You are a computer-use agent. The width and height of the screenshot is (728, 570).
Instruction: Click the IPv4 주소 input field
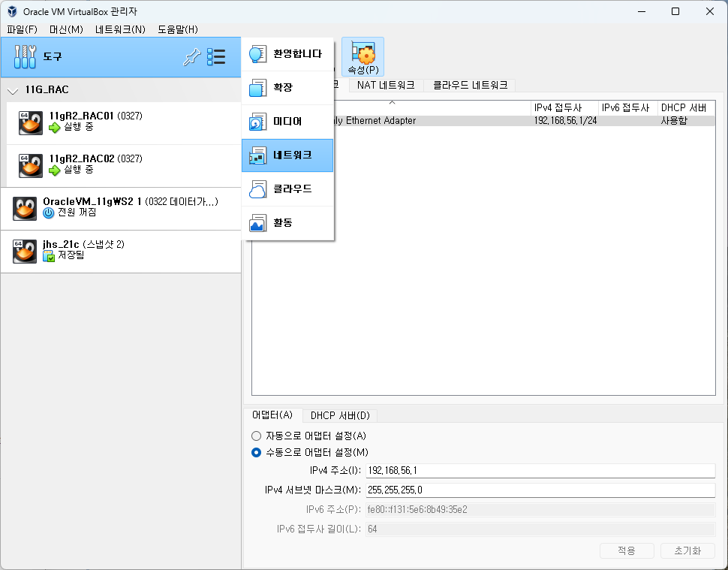540,471
